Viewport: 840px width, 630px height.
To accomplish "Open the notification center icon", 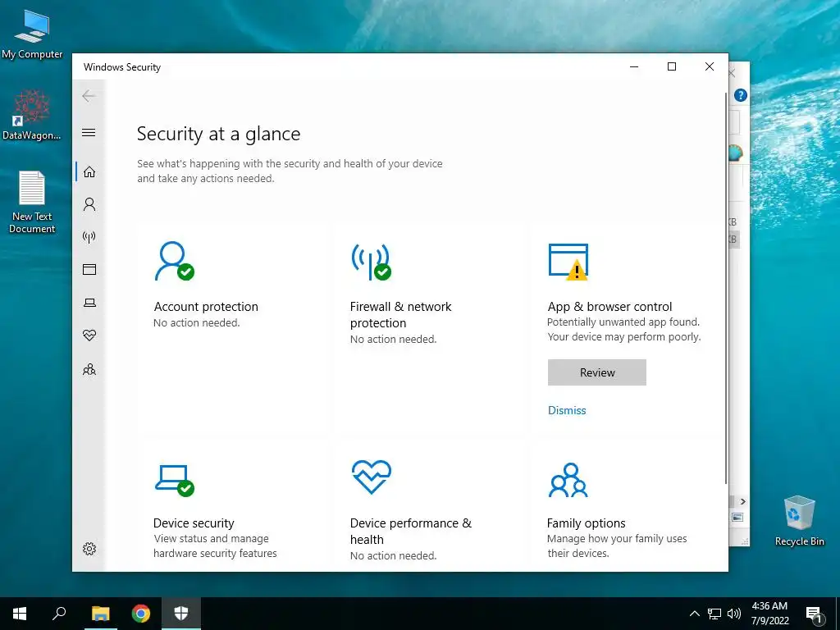I will tap(815, 614).
